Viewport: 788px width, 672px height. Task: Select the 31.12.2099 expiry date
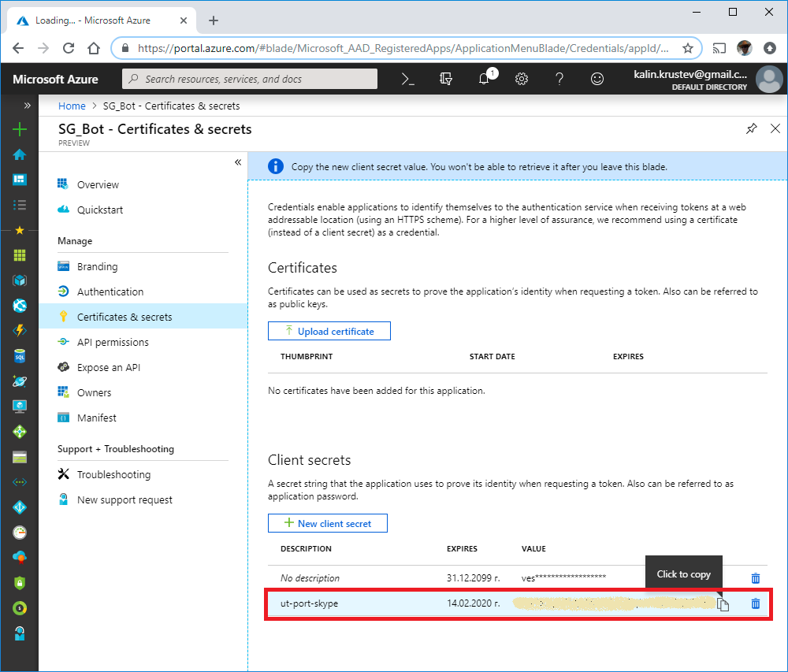[x=474, y=578]
